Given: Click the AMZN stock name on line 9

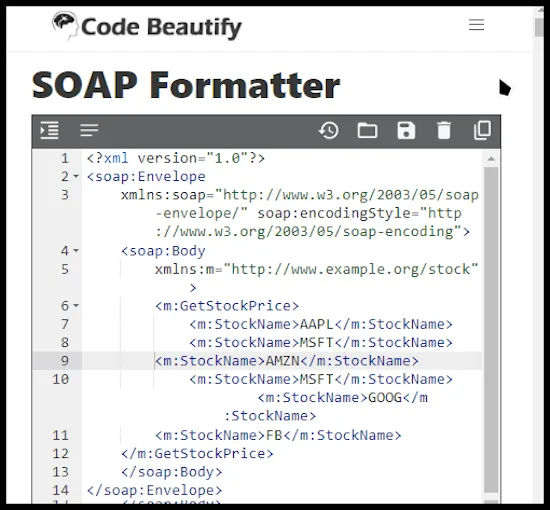Looking at the screenshot, I should (x=283, y=361).
